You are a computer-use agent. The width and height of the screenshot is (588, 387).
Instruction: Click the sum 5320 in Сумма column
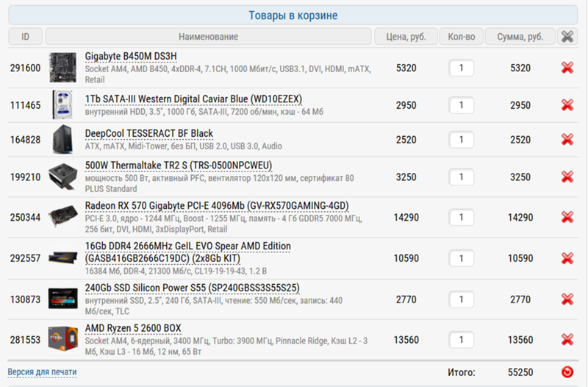click(520, 68)
